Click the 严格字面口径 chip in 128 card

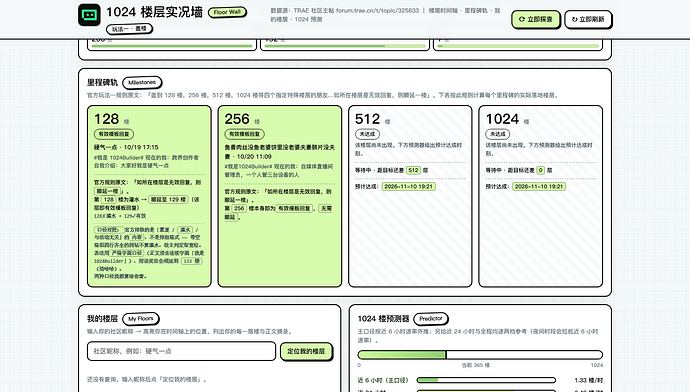coord(127,253)
